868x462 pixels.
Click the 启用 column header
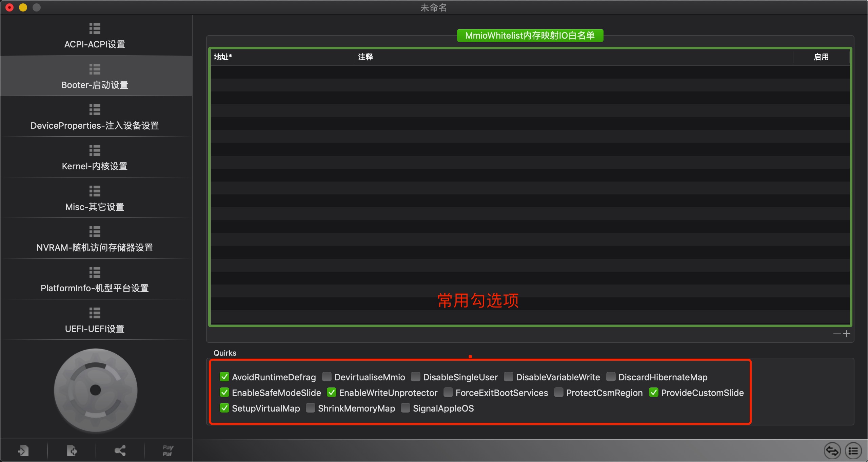[821, 57]
